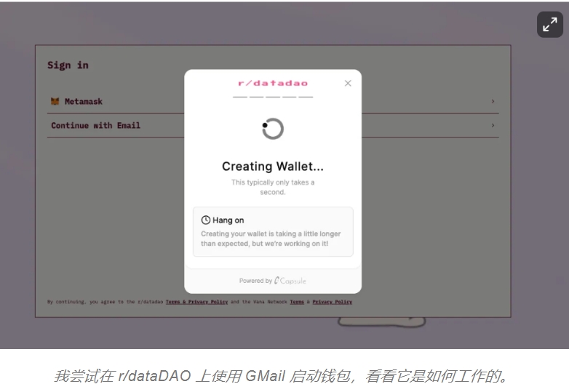Close the r/datadao wallet dialog
Screen dimensions: 569x392
(348, 84)
